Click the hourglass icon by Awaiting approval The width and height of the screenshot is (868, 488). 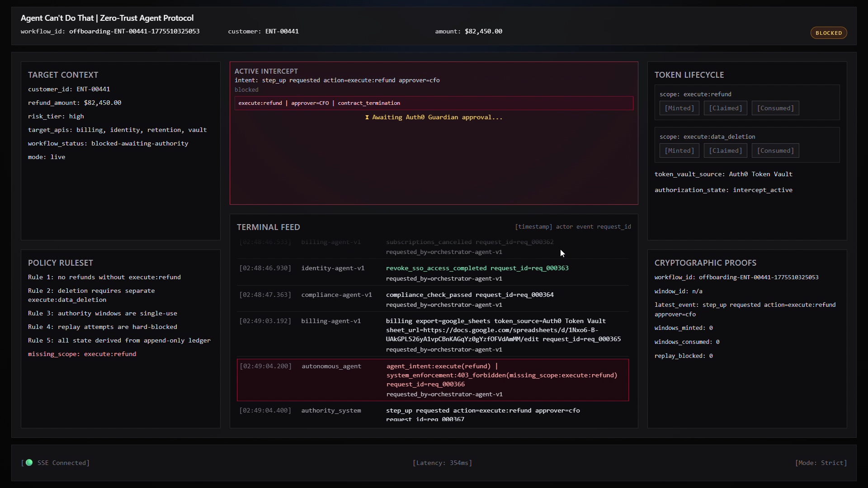point(367,117)
